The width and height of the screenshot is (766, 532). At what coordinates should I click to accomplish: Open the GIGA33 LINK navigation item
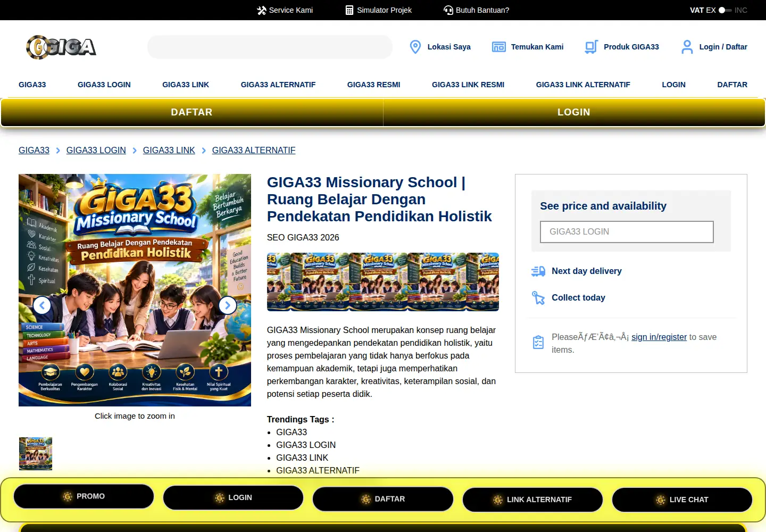tap(186, 85)
